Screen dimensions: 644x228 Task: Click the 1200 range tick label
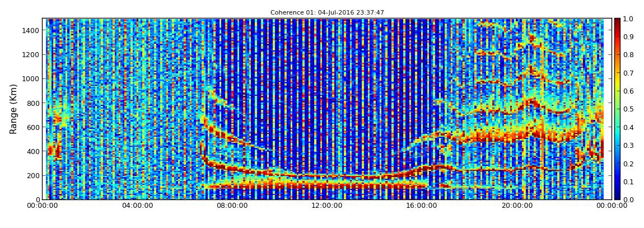coord(31,55)
